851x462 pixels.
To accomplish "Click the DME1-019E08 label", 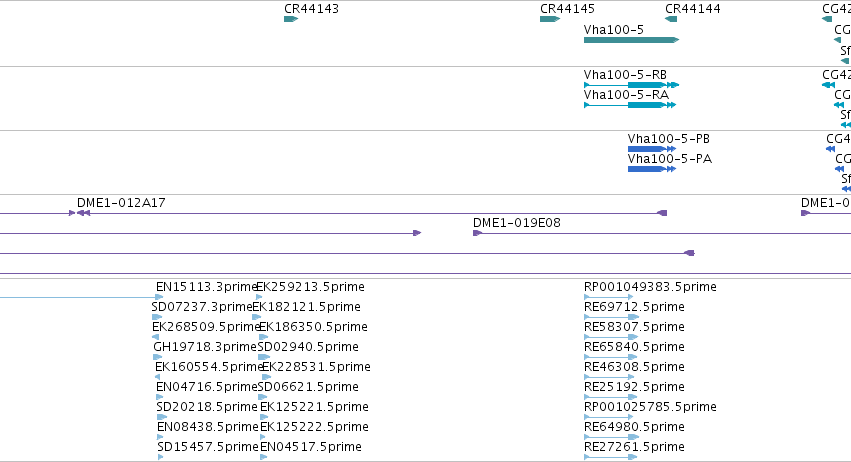I will point(517,223).
